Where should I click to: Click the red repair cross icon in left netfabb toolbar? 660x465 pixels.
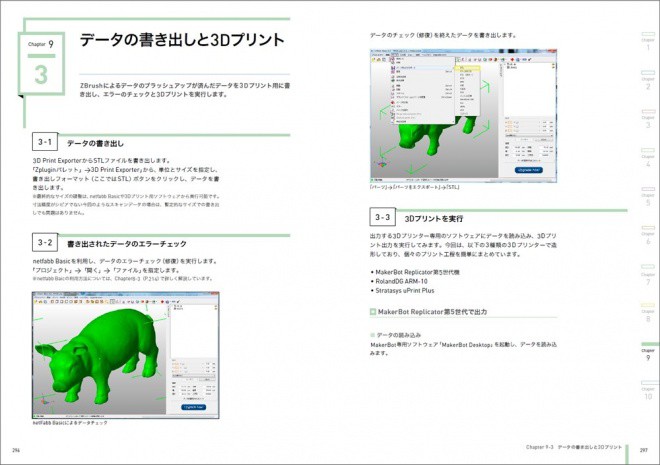(x=162, y=302)
